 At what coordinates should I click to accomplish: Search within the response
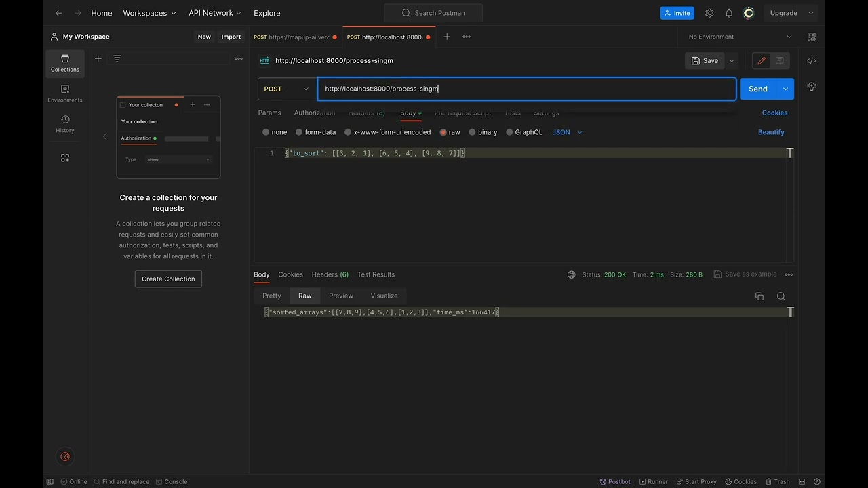point(781,296)
